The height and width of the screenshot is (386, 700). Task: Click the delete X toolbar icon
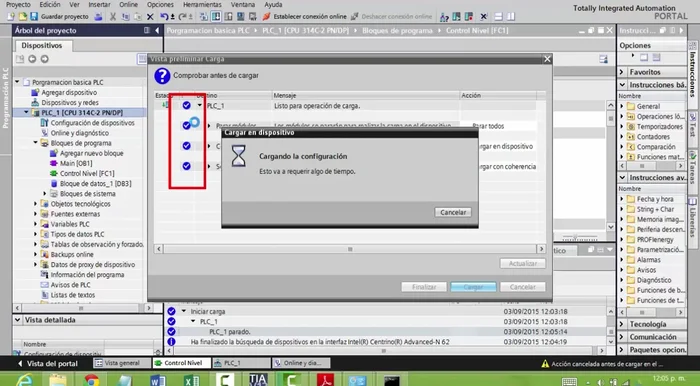(150, 17)
